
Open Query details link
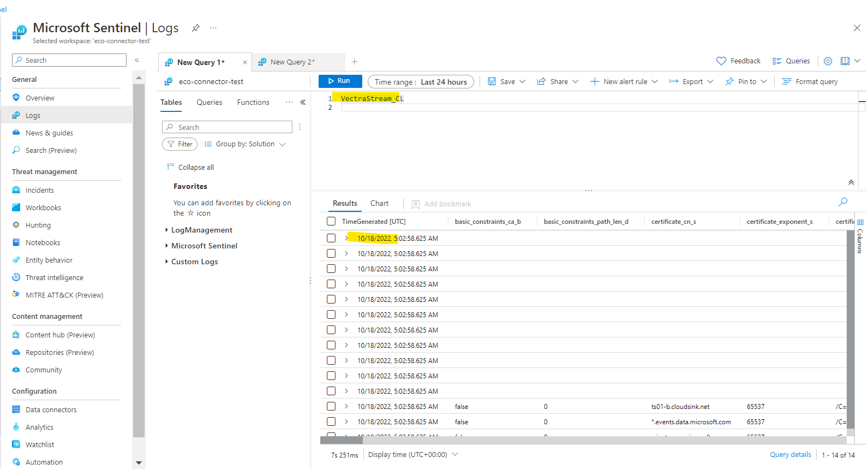point(791,454)
